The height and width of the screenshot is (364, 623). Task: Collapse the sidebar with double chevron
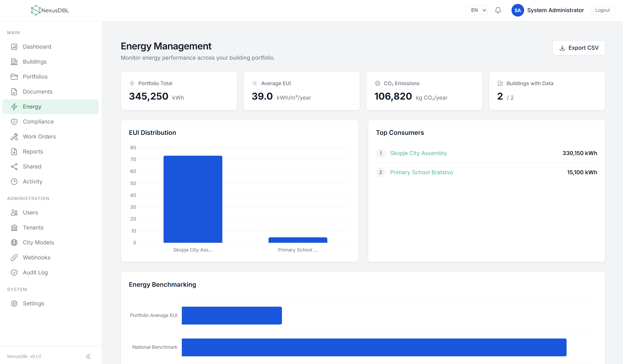click(88, 356)
